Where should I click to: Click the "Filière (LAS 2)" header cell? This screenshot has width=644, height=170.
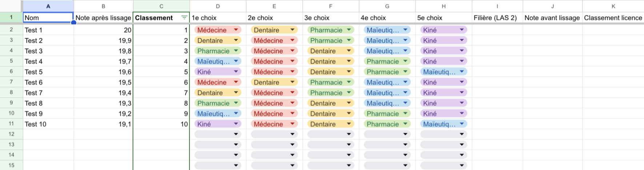click(x=497, y=18)
